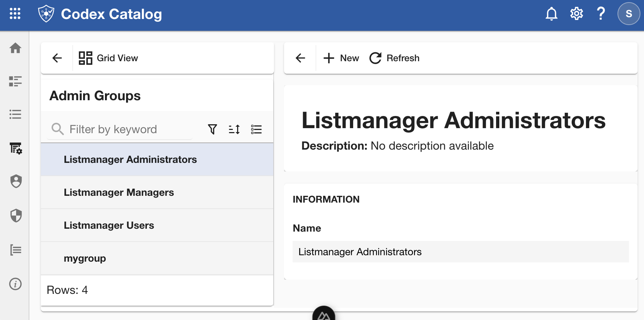Open the info sidebar icon
Image resolution: width=644 pixels, height=320 pixels.
click(x=15, y=284)
